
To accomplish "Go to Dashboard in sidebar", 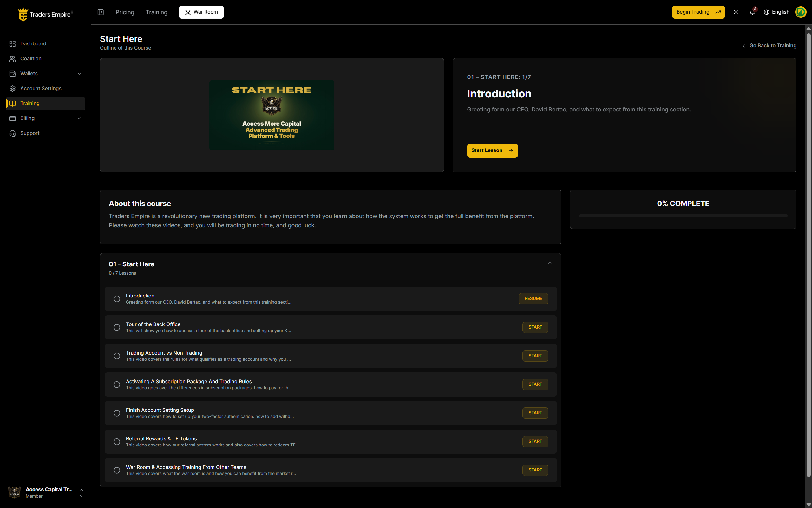I will point(46,44).
